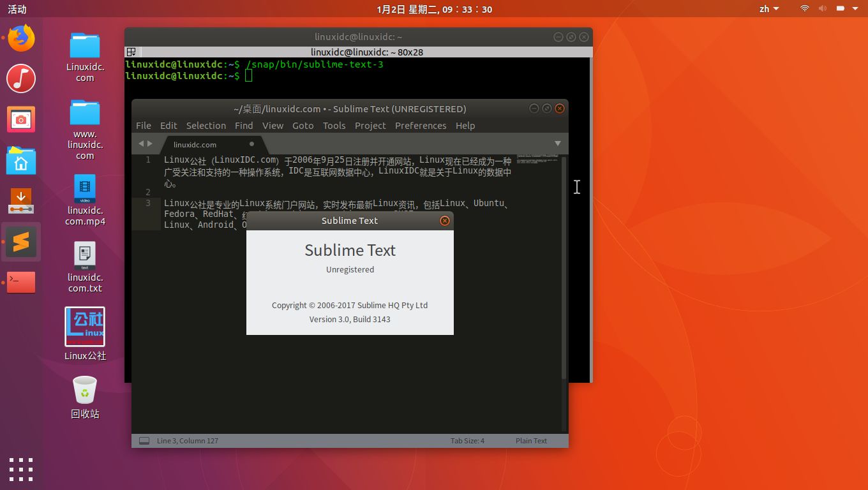Maximize the terminal window
The height and width of the screenshot is (490, 868).
(x=571, y=37)
